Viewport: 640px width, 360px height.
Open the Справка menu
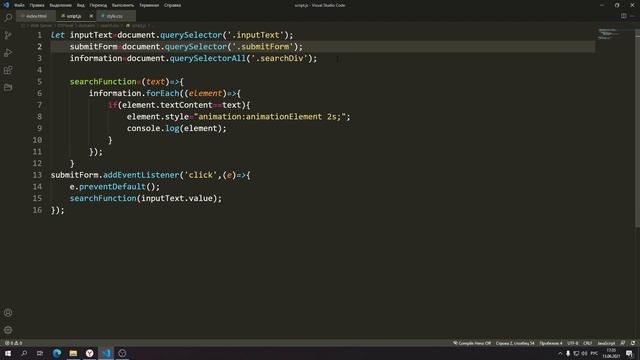172,5
